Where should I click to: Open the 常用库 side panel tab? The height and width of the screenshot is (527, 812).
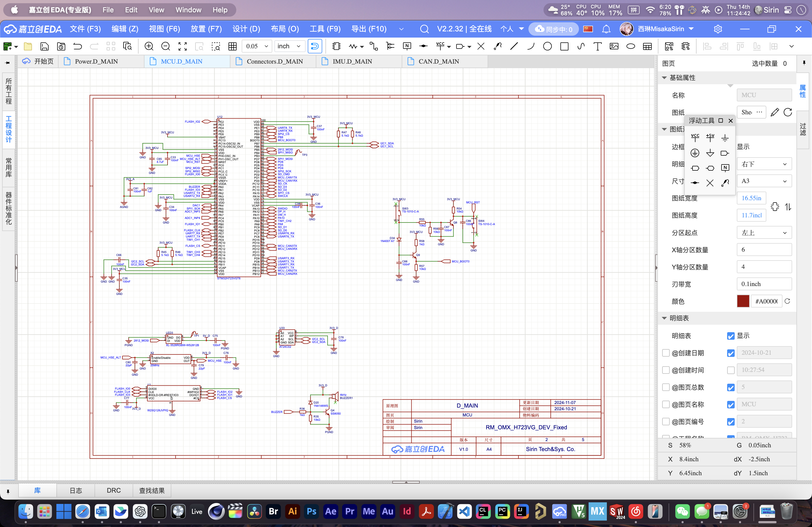(x=9, y=167)
